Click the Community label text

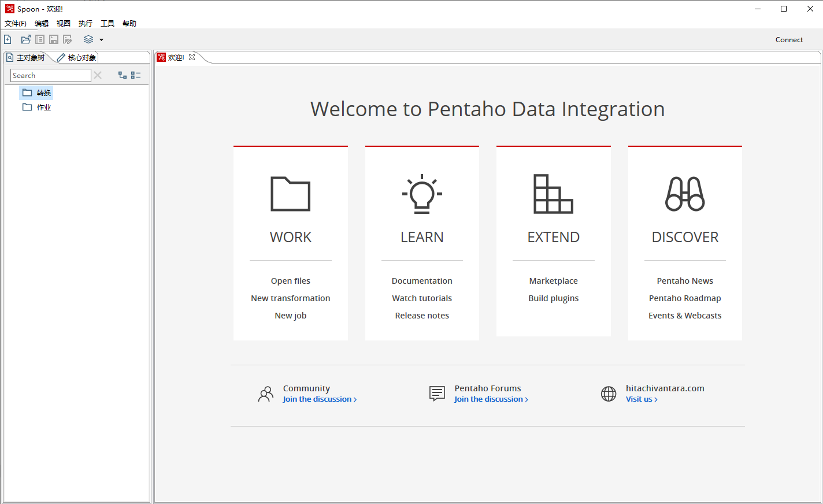[306, 388]
